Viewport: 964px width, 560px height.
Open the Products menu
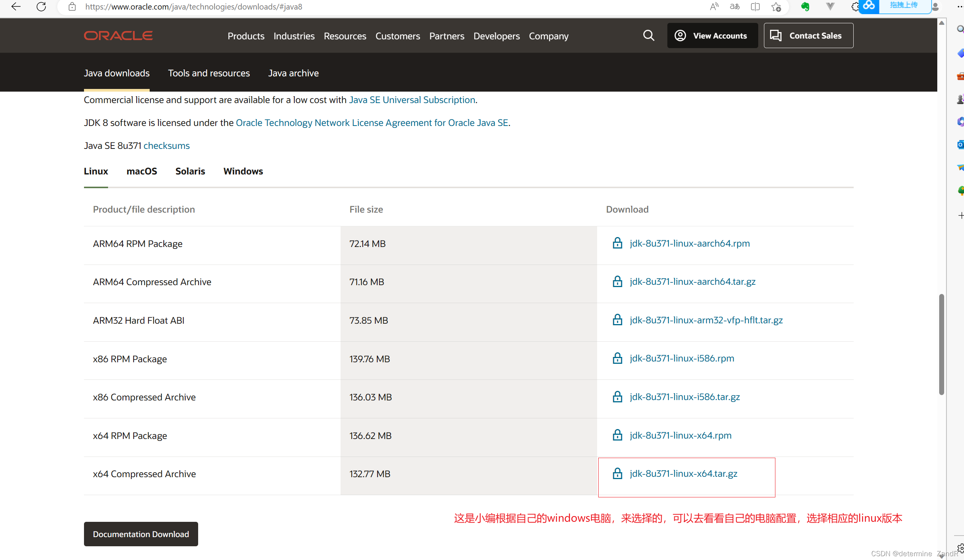pyautogui.click(x=246, y=36)
